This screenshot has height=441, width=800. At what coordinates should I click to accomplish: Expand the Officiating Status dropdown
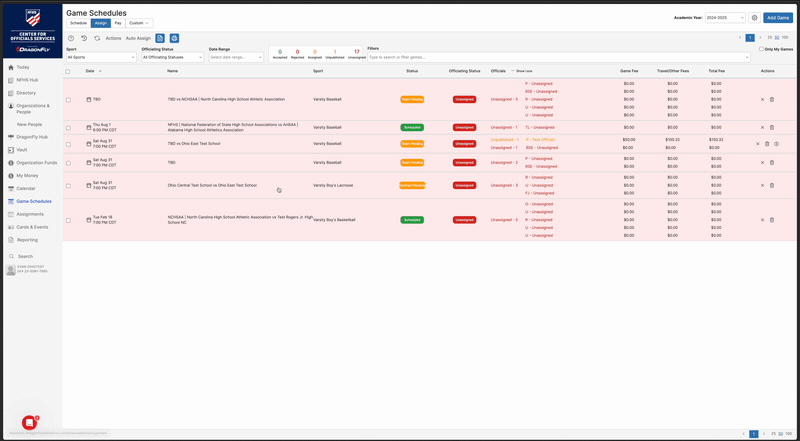coord(173,57)
